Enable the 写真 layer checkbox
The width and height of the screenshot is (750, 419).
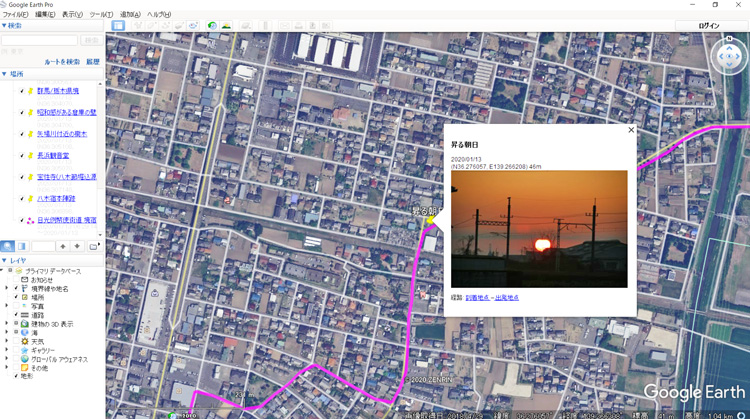(16, 306)
